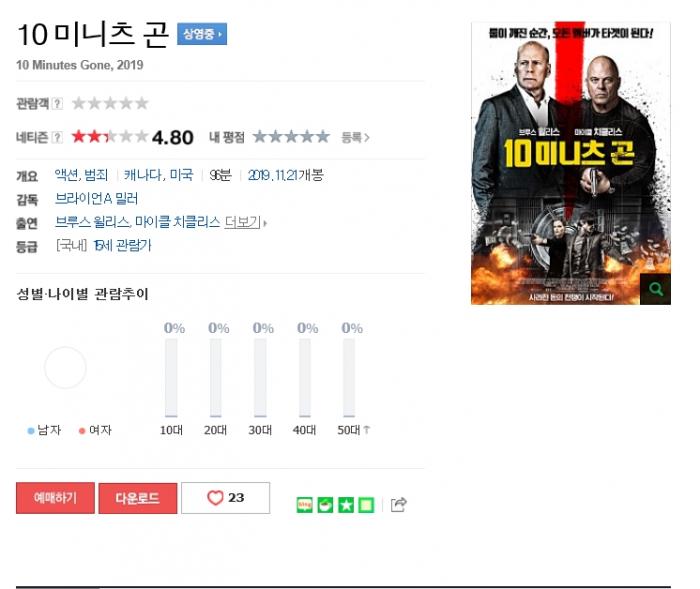Click the green star bookmark icon
This screenshot has width=700, height=589.
(346, 505)
